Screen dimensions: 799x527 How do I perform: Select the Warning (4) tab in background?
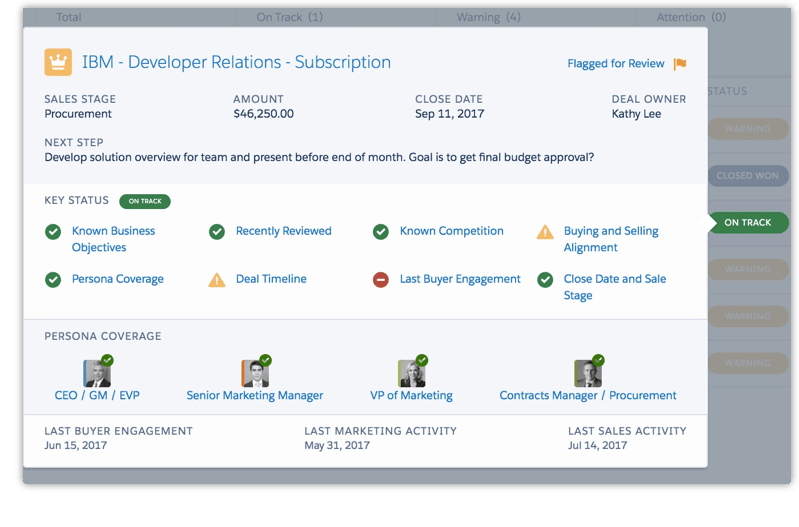tap(488, 17)
